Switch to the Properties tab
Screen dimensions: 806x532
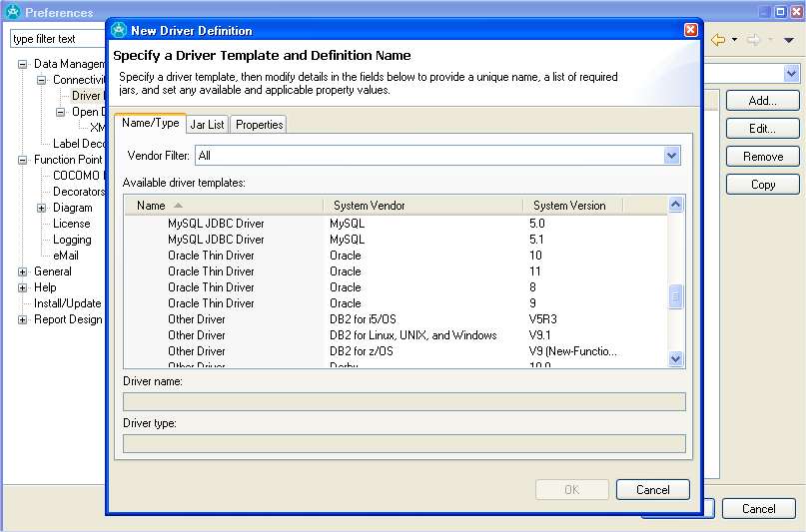click(259, 125)
